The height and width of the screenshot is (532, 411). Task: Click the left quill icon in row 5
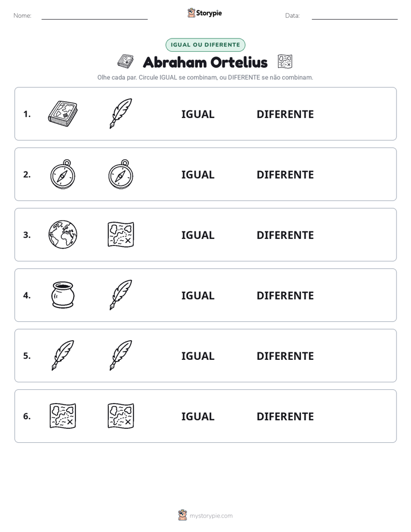(x=63, y=355)
